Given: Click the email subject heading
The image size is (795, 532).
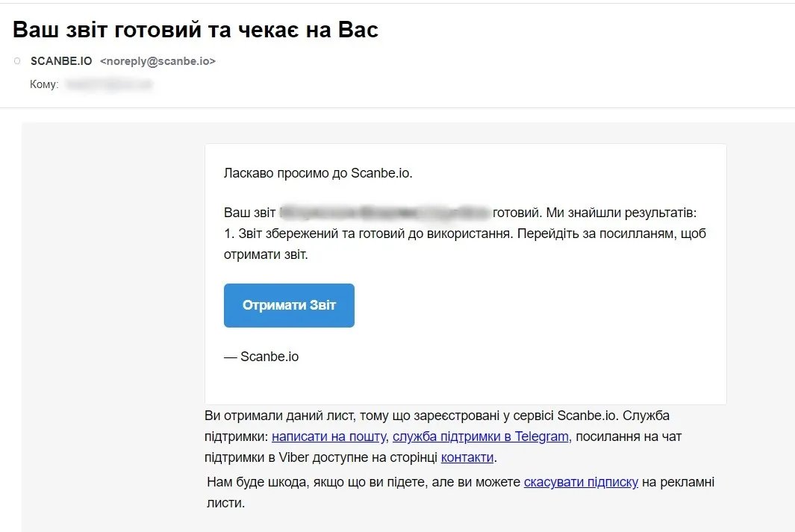Looking at the screenshot, I should 196,29.
